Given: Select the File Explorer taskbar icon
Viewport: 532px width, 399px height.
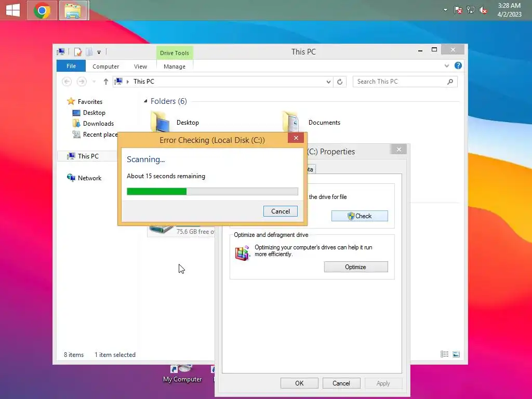Looking at the screenshot, I should coord(74,10).
